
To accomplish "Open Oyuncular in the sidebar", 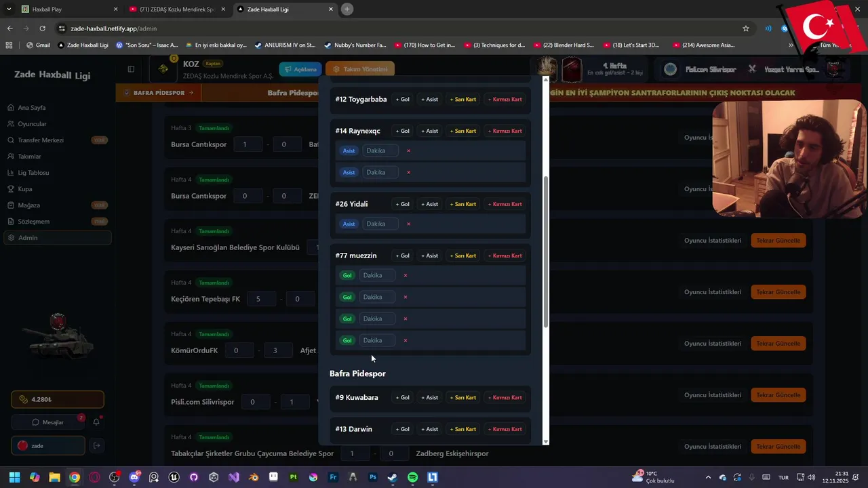I will point(32,124).
